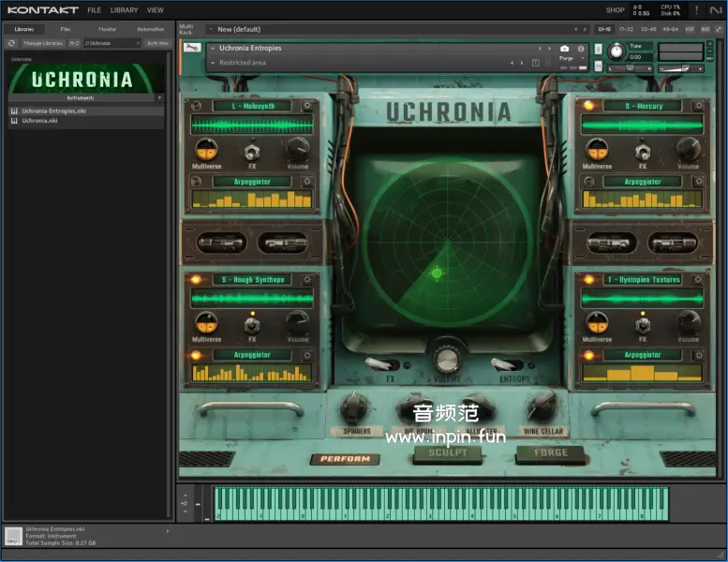
Task: Click the refresh libraries icon
Action: (11, 43)
